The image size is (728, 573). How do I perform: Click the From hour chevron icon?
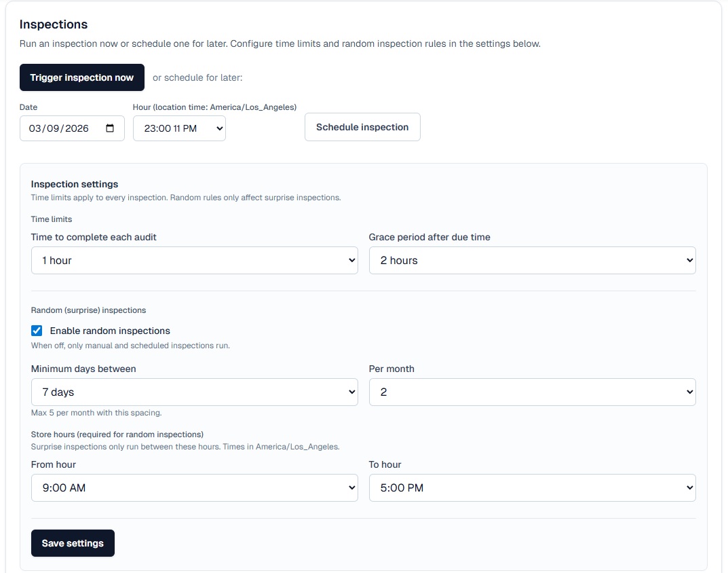click(351, 487)
